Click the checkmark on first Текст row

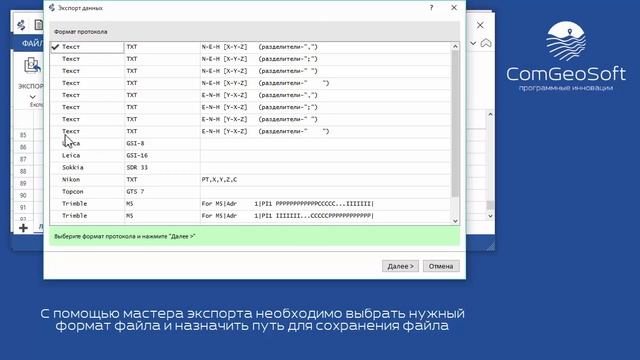tap(56, 47)
